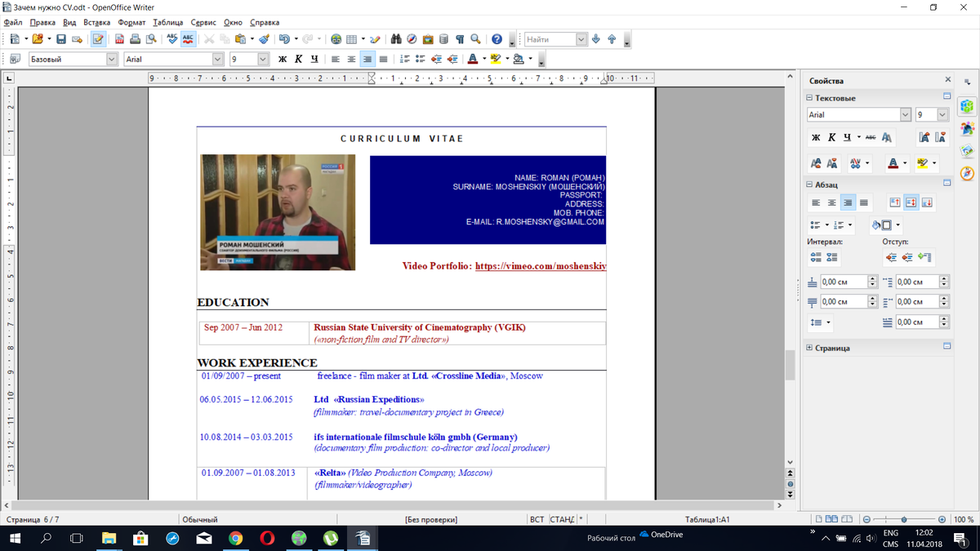Open Styles and Formatting icon left of Базовый
980x551 pixels.
click(15, 59)
